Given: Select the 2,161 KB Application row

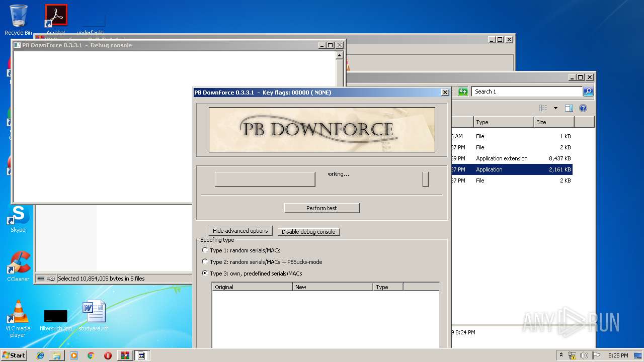Looking at the screenshot, I should tap(512, 169).
